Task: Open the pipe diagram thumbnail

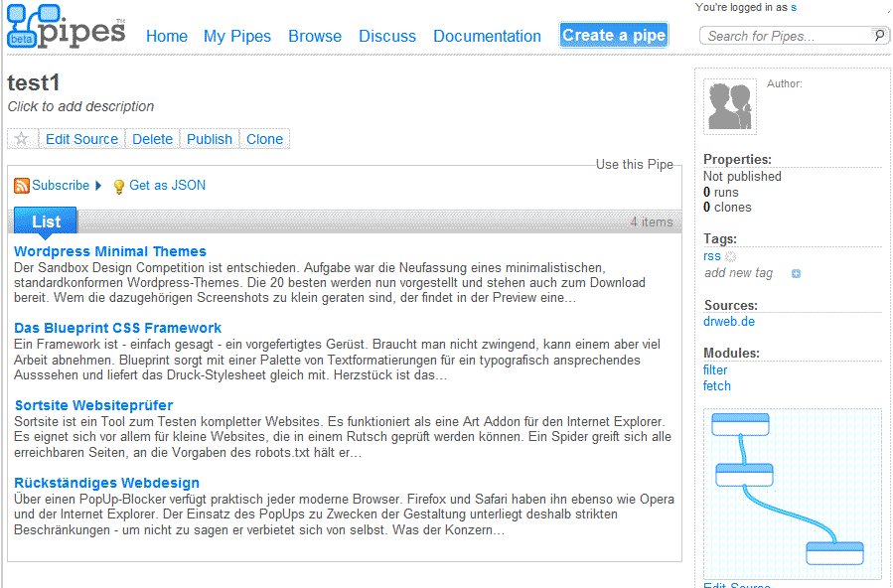Action: [x=793, y=494]
